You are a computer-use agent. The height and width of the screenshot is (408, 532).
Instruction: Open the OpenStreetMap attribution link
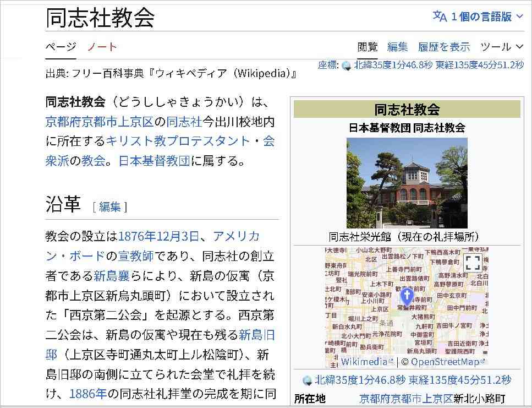[x=448, y=362]
